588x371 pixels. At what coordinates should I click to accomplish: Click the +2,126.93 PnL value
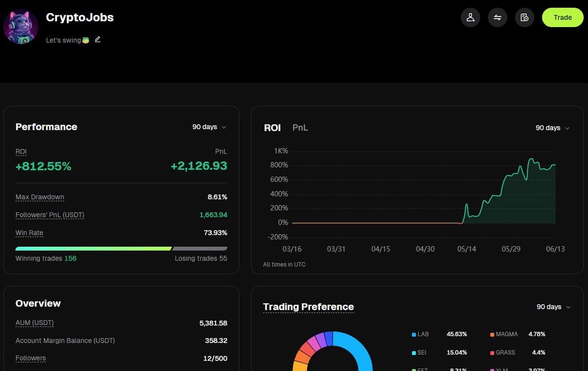[199, 166]
